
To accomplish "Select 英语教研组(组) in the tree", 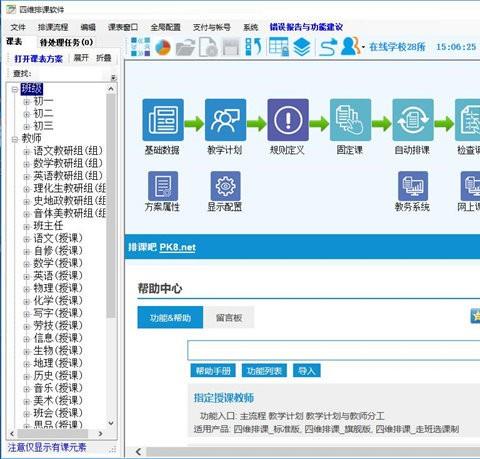I will coord(68,176).
